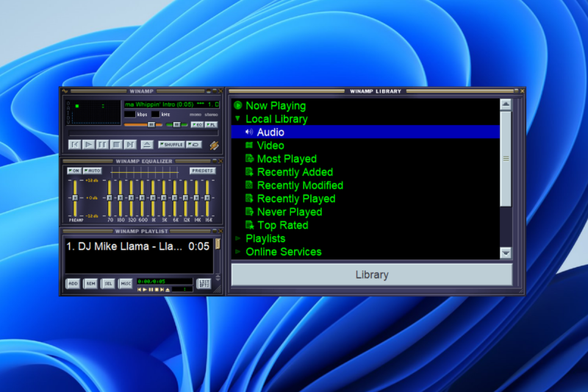
Task: Click the Next track button in the main Winamp window
Action: [x=130, y=144]
